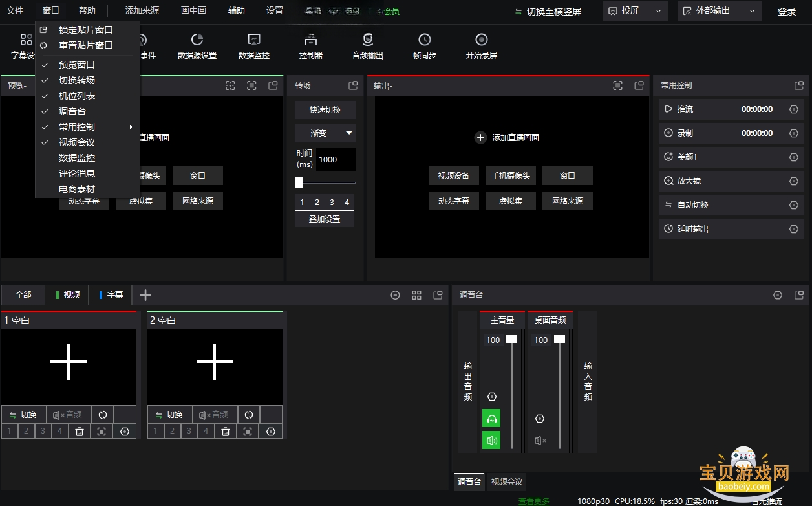Screen dimensions: 812x506
Task: Fullscreen the 输出 panel view
Action: (x=618, y=85)
